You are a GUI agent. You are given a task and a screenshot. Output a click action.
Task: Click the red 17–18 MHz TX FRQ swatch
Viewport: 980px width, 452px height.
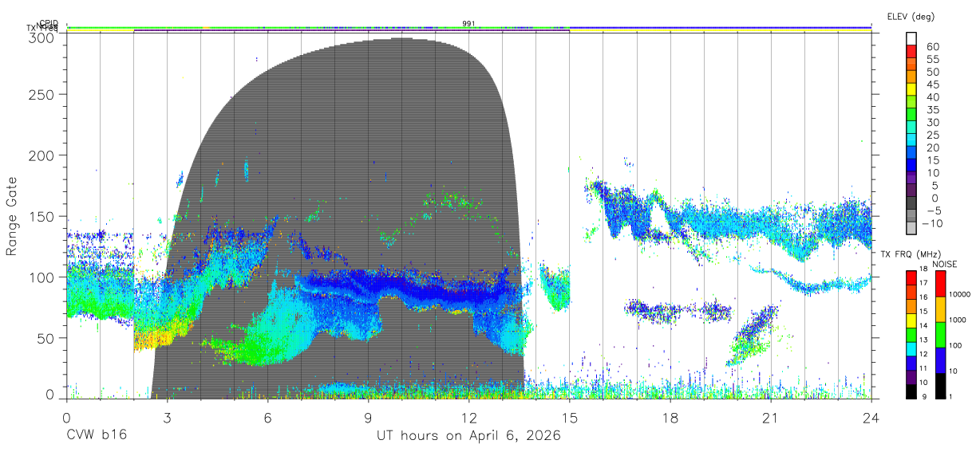(x=911, y=277)
